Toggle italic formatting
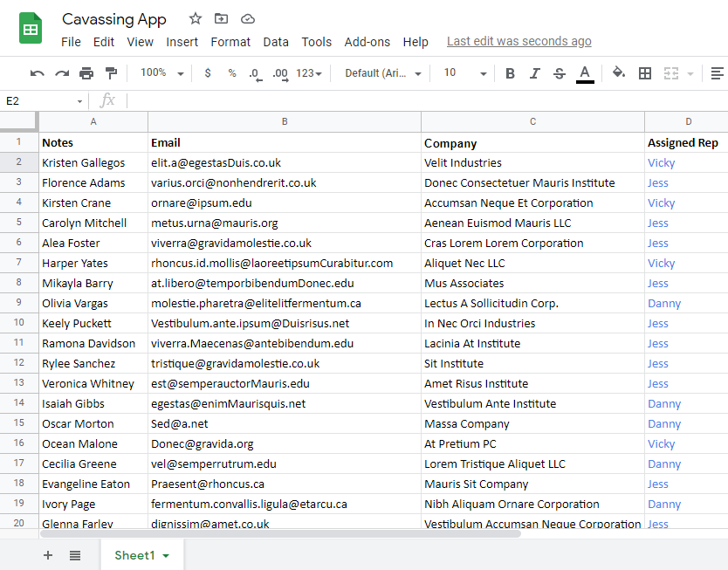728x570 pixels. (535, 73)
